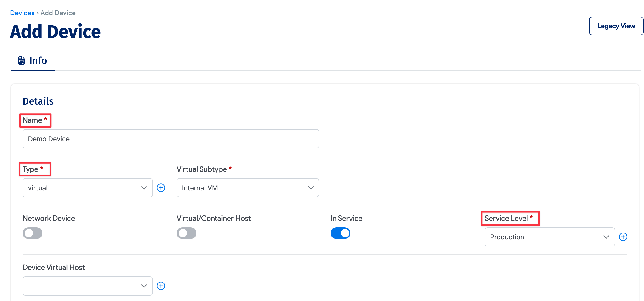Click the Type dropdown chevron arrow

tap(144, 188)
